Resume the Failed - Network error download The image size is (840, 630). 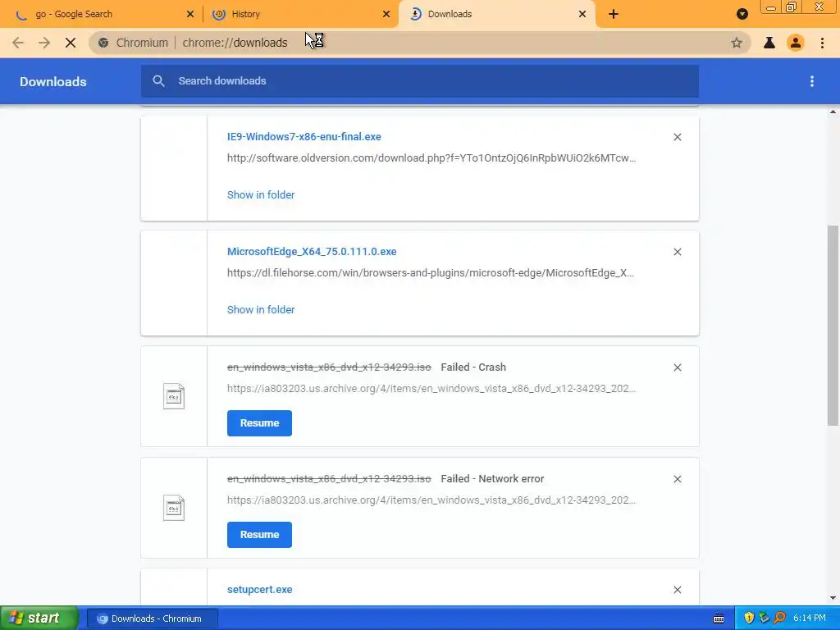(x=259, y=535)
